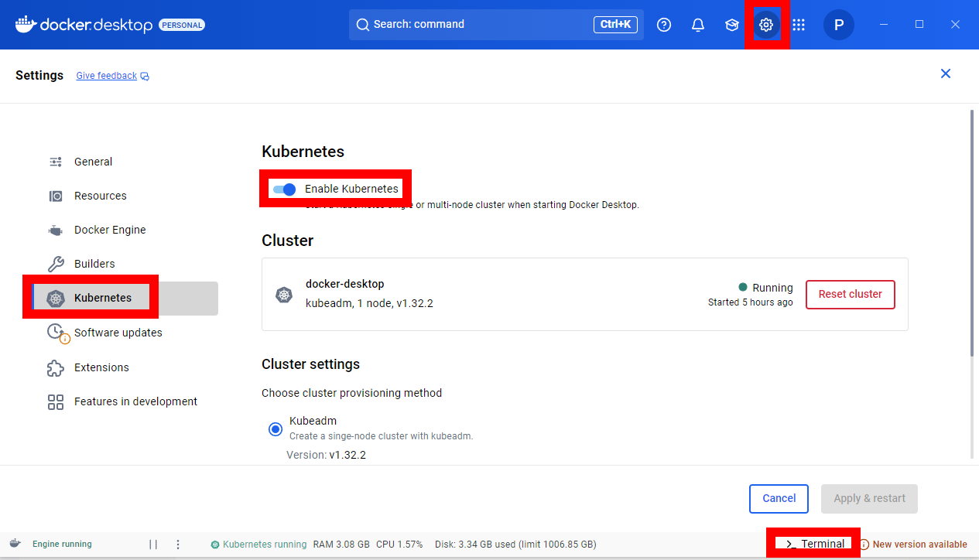This screenshot has height=560, width=979.
Task: Select the Kubeadm radio button
Action: tap(275, 429)
